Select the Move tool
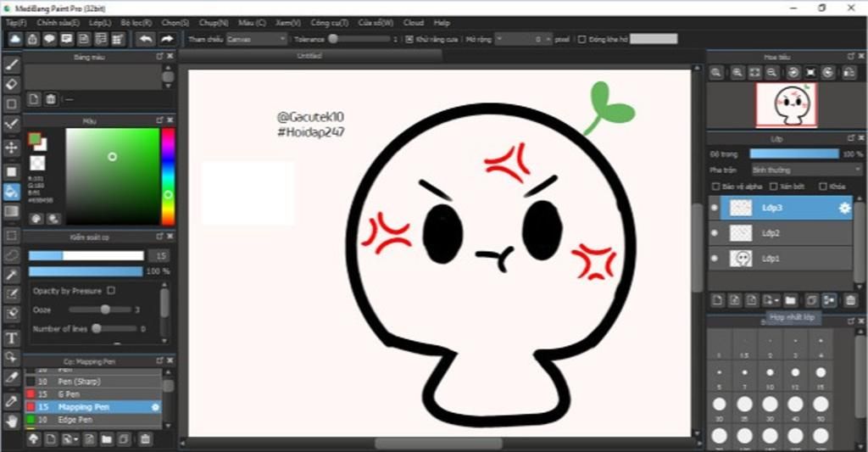The width and height of the screenshot is (868, 452). tap(12, 148)
